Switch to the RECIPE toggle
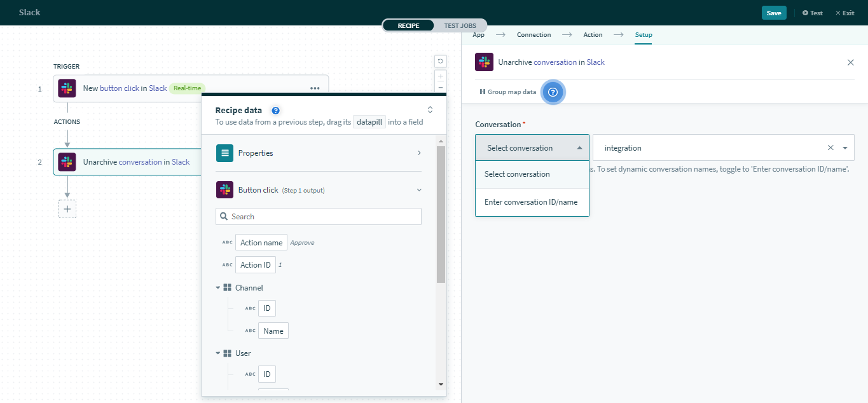This screenshot has width=868, height=403. click(x=408, y=25)
